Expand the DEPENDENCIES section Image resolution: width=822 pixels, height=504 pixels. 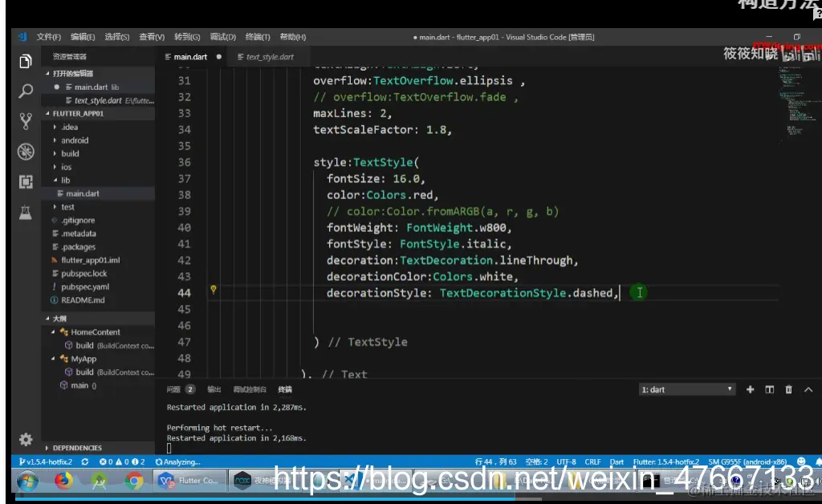click(77, 448)
